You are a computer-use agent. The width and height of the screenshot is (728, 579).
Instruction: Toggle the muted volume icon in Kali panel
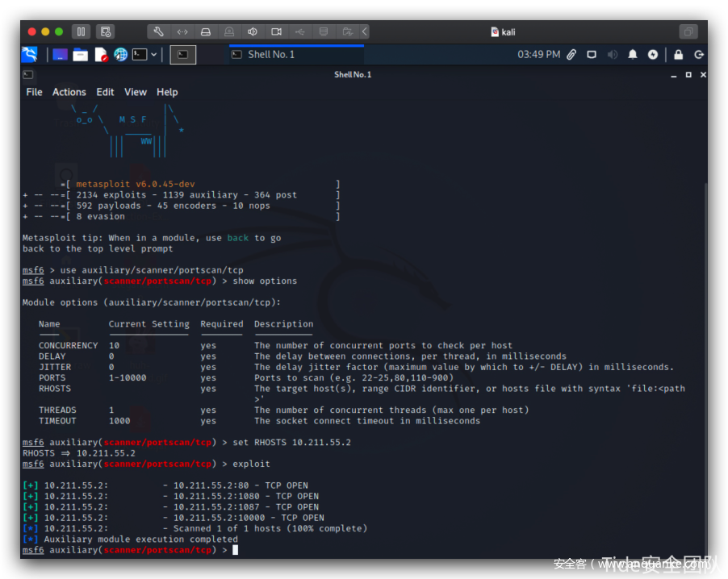click(x=612, y=55)
